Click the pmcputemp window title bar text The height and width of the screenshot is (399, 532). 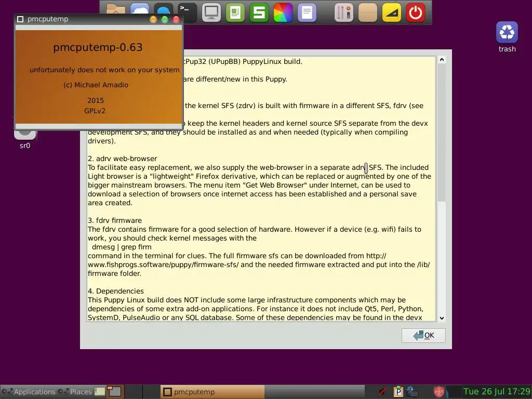[x=48, y=19]
